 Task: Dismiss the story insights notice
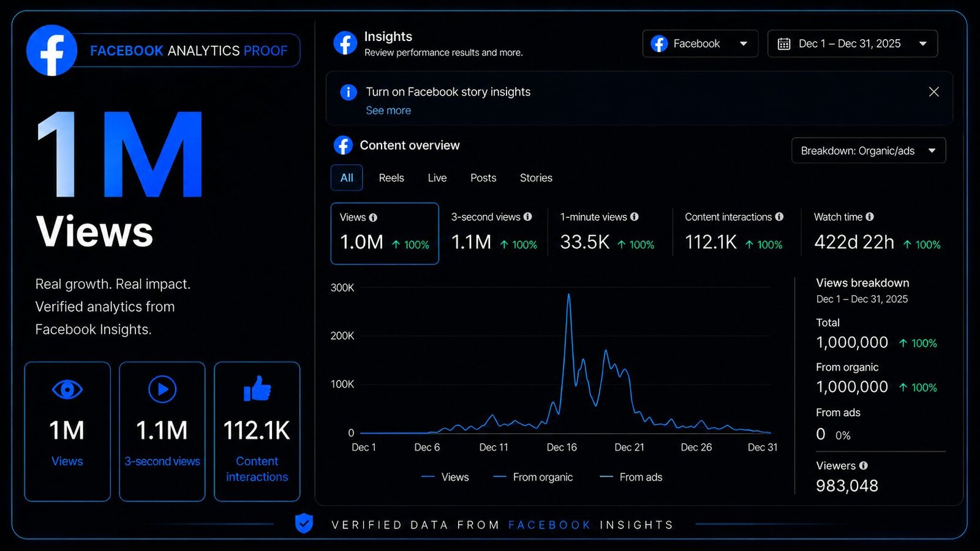point(933,92)
